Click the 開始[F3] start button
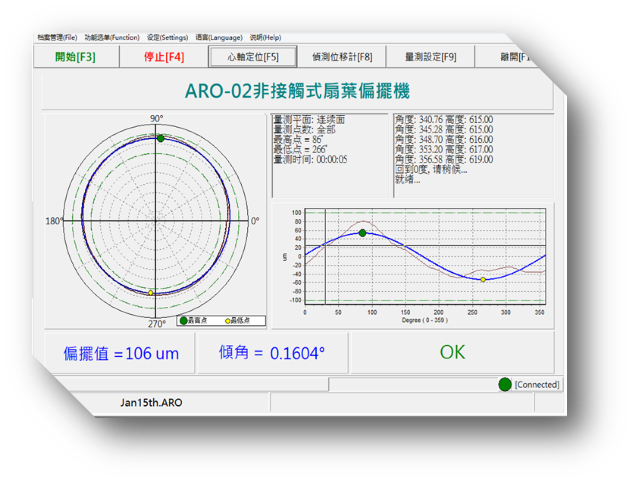Image resolution: width=632 pixels, height=483 pixels. [x=75, y=57]
